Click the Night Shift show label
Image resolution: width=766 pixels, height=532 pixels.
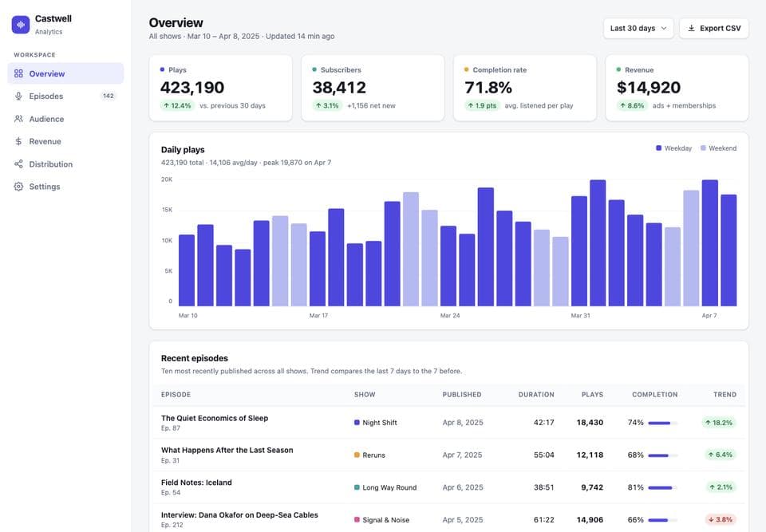coord(380,423)
